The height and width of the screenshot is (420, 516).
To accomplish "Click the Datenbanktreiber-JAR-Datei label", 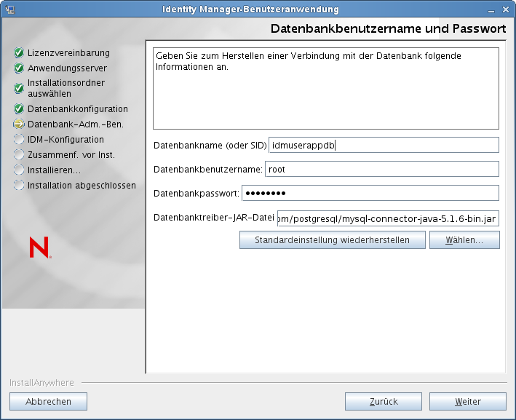I will click(x=214, y=217).
